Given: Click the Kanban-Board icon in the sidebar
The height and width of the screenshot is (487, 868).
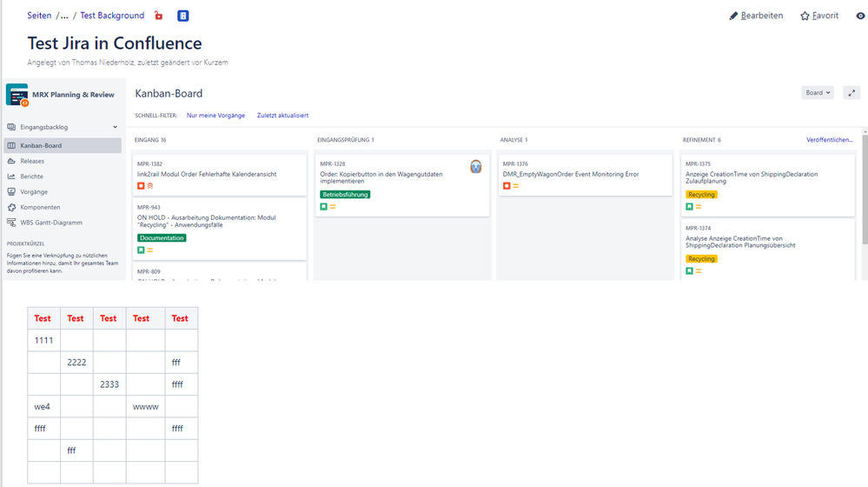Looking at the screenshot, I should [11, 145].
